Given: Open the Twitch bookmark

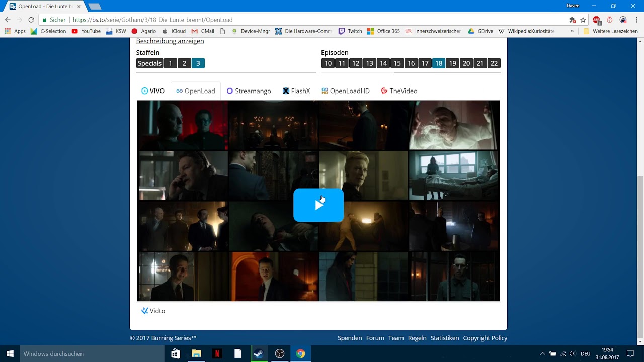Looking at the screenshot, I should [x=350, y=31].
